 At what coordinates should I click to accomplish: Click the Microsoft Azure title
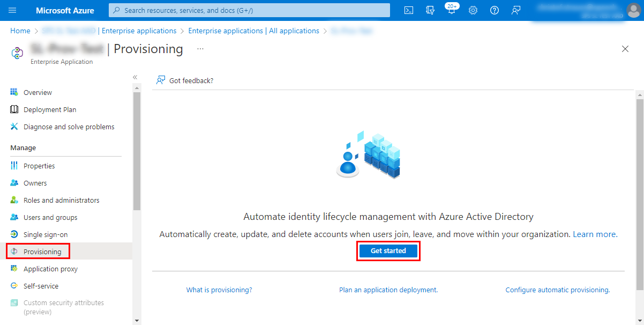coord(65,10)
